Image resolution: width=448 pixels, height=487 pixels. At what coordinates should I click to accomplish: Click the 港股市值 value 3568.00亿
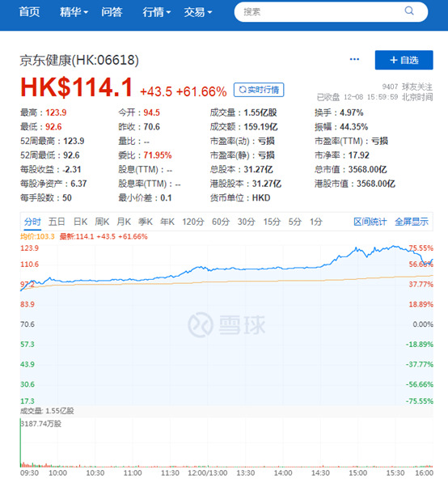[x=376, y=184]
